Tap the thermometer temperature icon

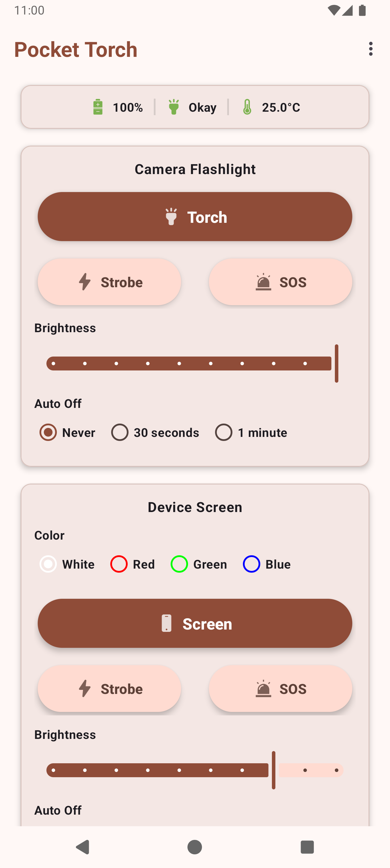[247, 107]
